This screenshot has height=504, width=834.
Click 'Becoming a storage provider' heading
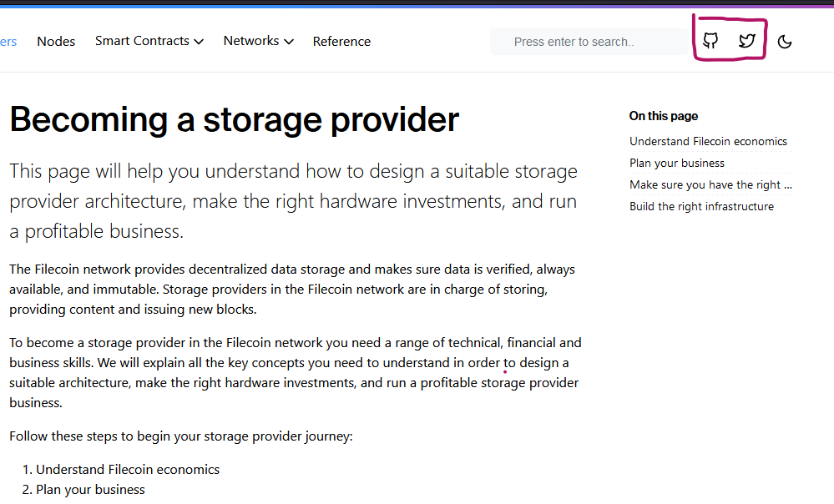pos(234,119)
